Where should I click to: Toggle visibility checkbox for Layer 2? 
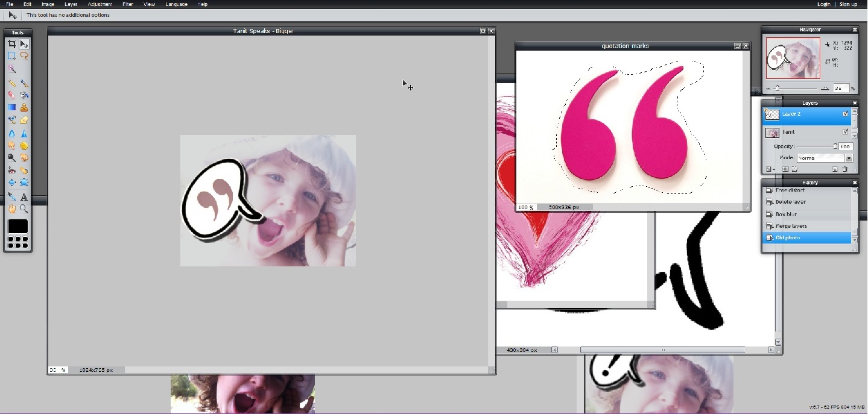[x=845, y=114]
